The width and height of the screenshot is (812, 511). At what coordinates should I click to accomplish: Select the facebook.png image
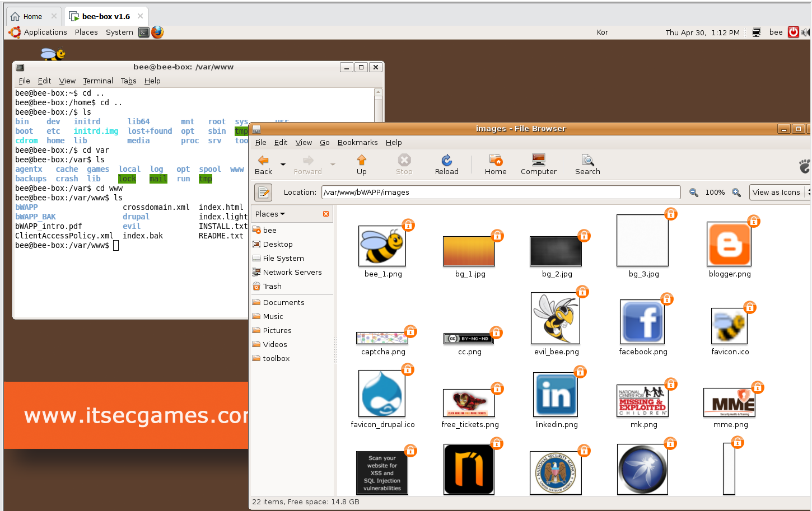[642, 322]
